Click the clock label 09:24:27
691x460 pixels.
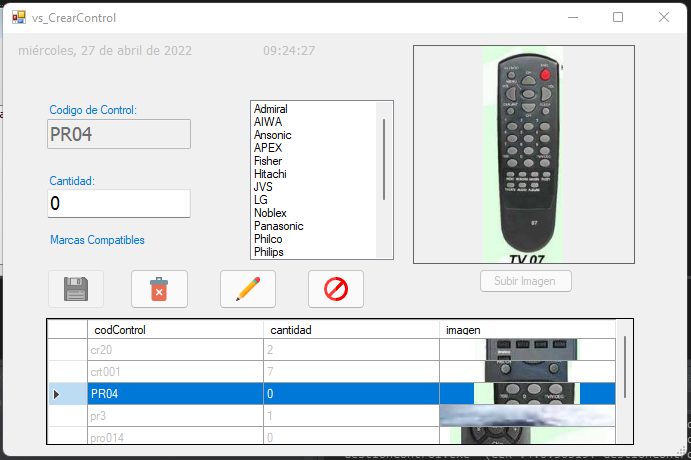[289, 51]
